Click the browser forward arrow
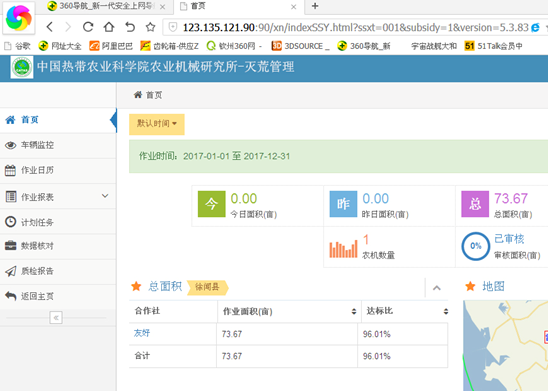Viewport: 548px width, 391px height. 68,27
